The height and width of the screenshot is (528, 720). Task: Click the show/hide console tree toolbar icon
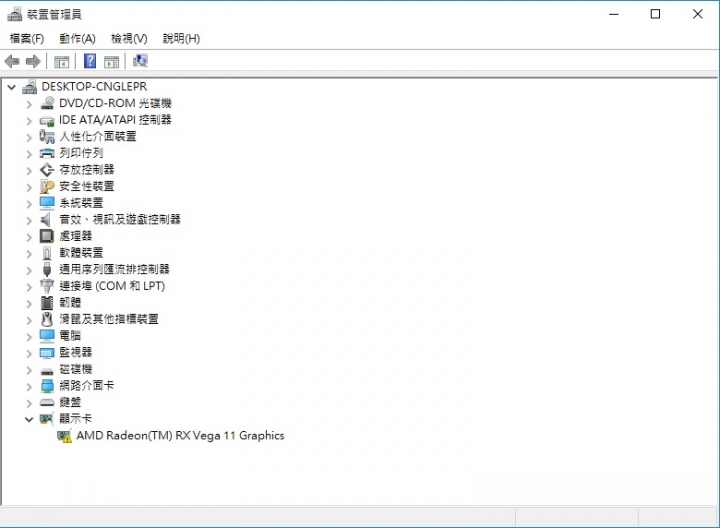tap(62, 62)
